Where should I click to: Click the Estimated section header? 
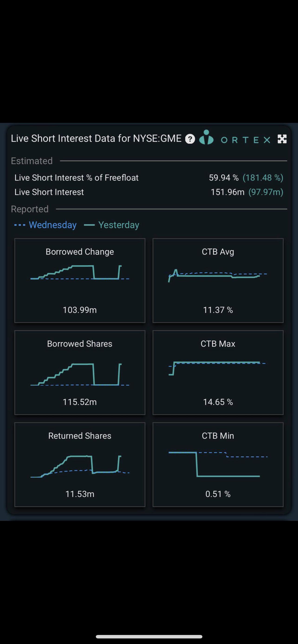32,161
